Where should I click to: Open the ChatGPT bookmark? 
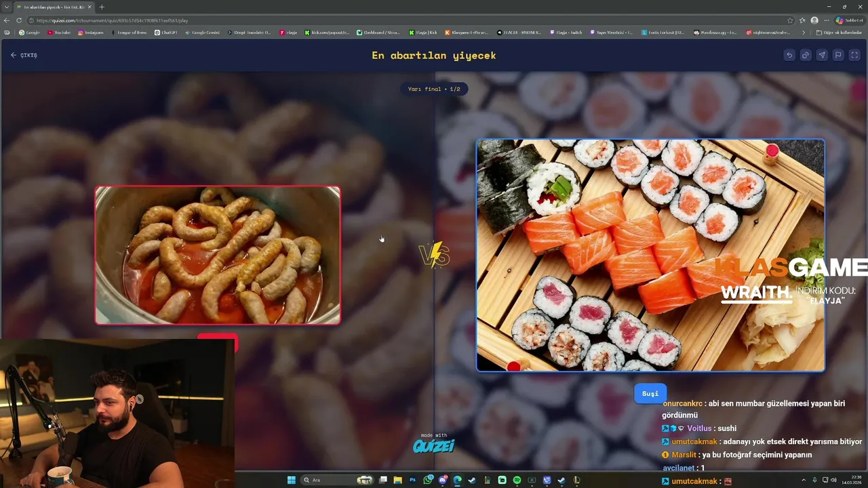tap(166, 32)
